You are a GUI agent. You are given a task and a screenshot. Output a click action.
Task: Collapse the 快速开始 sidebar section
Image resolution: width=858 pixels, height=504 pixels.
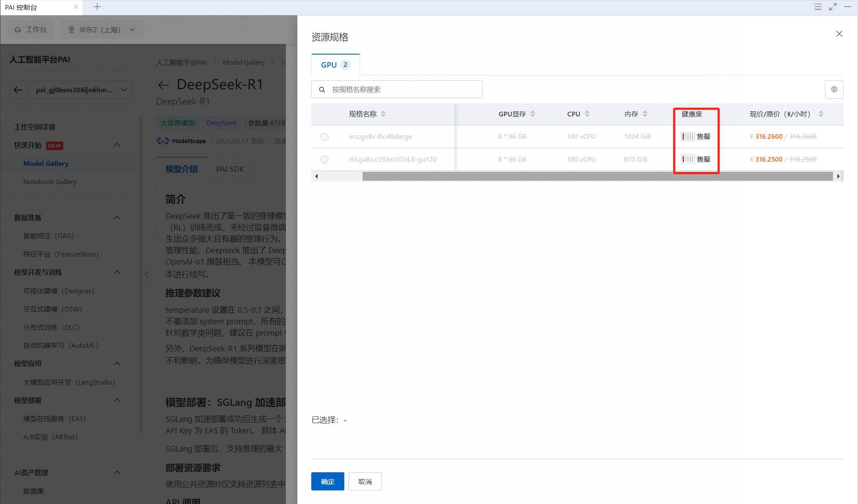click(117, 145)
